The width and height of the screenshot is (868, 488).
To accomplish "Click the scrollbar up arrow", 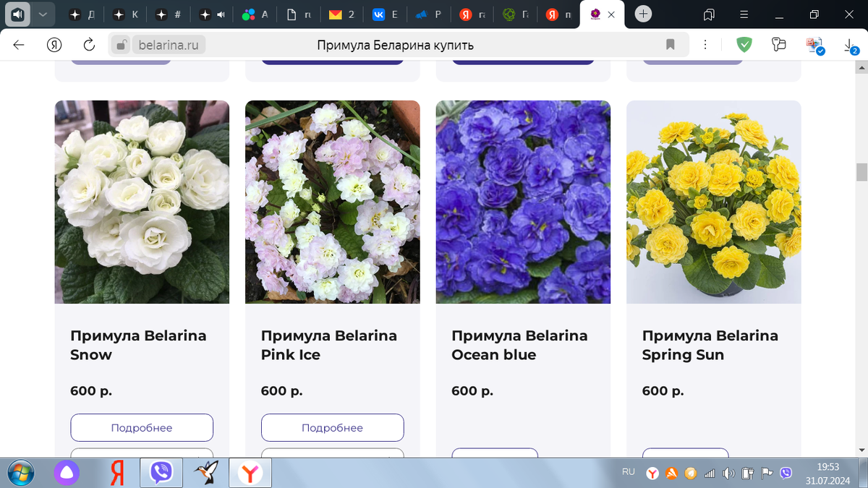I will point(861,67).
